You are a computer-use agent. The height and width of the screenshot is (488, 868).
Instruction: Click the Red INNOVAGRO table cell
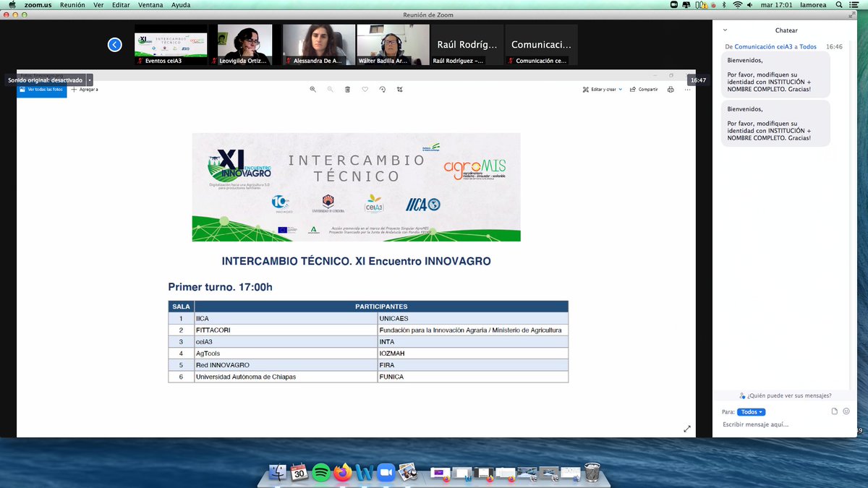pos(286,365)
